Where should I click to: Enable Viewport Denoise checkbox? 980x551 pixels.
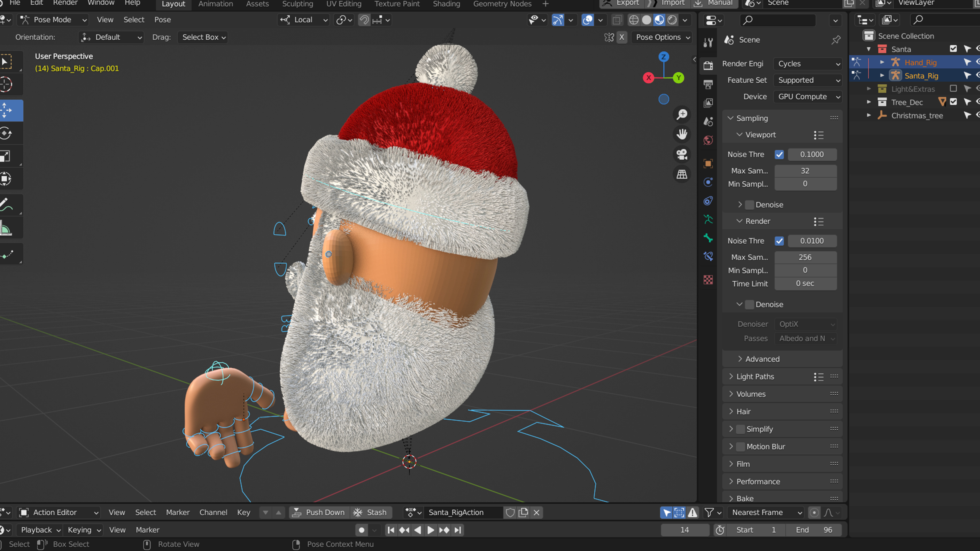pos(749,205)
